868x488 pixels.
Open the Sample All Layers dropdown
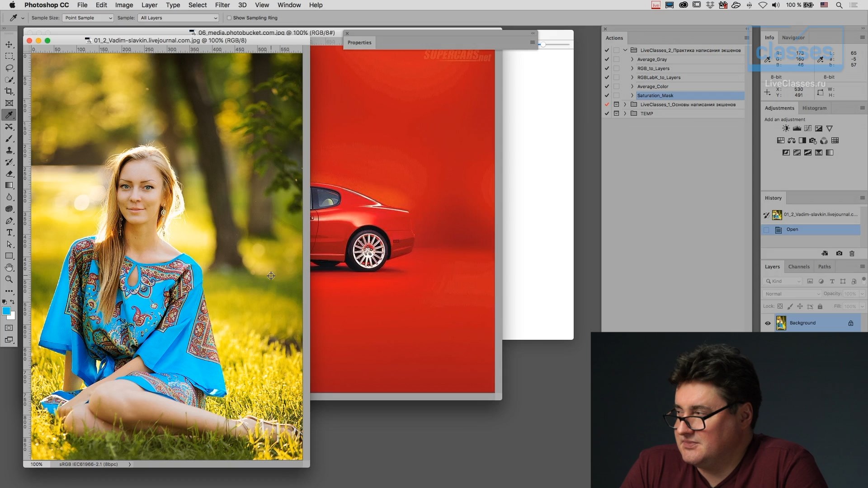click(x=179, y=18)
